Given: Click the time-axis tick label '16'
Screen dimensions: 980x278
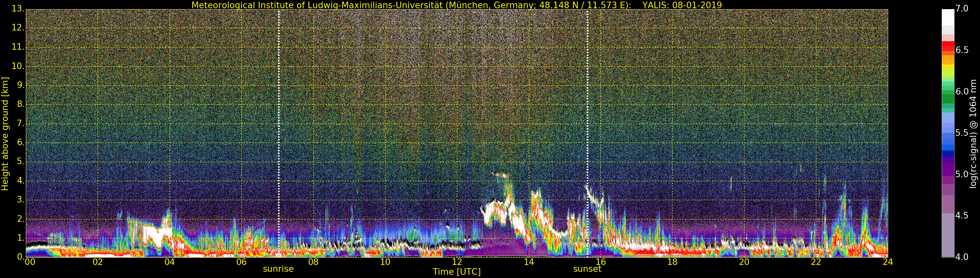Looking at the screenshot, I should point(601,262).
